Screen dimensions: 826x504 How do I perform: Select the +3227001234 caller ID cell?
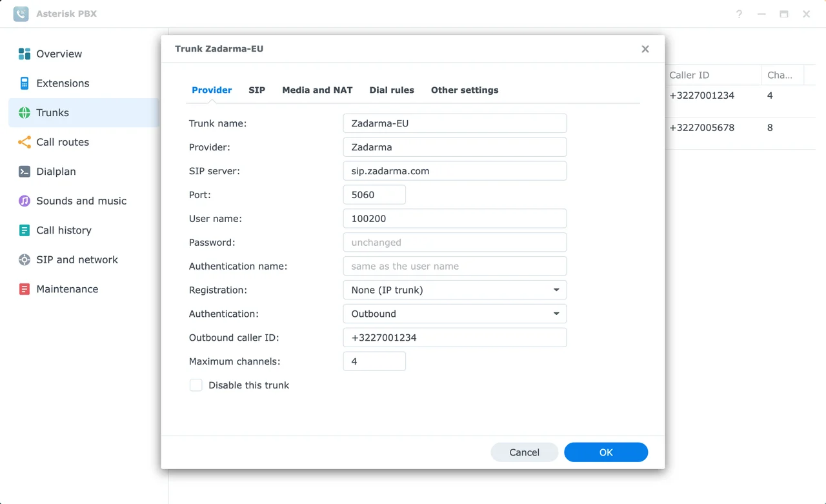pyautogui.click(x=701, y=96)
